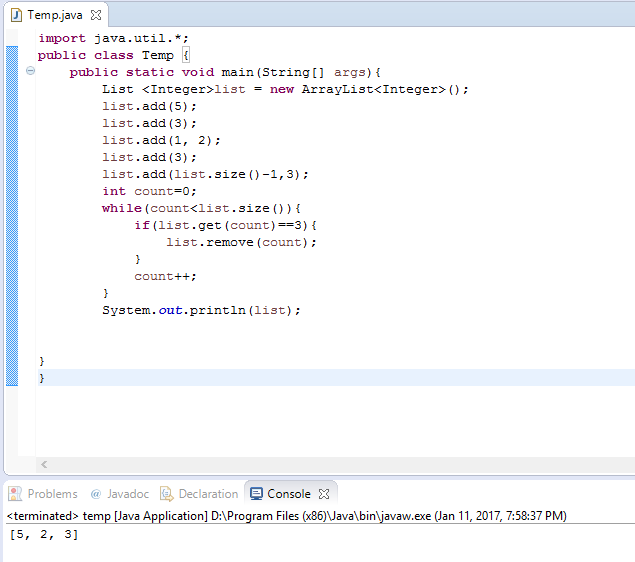Click the Javadoc @ icon
Viewport: 635px width, 562px height.
(x=96, y=494)
